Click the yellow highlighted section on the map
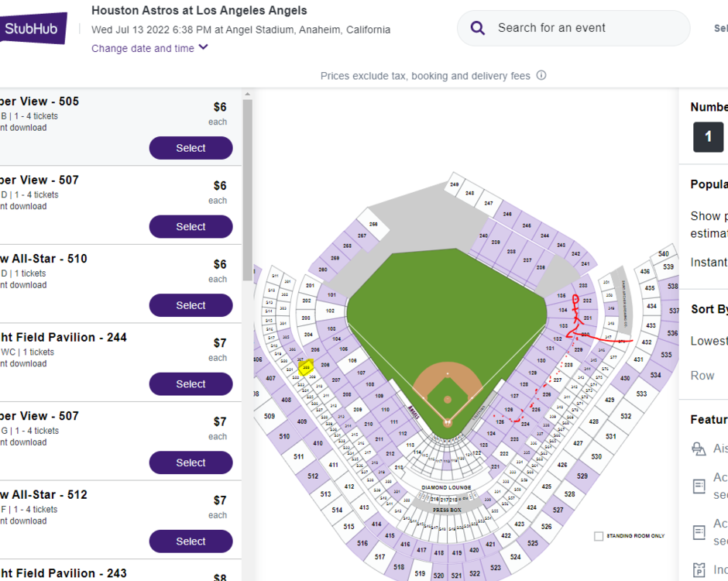This screenshot has height=581, width=728. (x=306, y=367)
